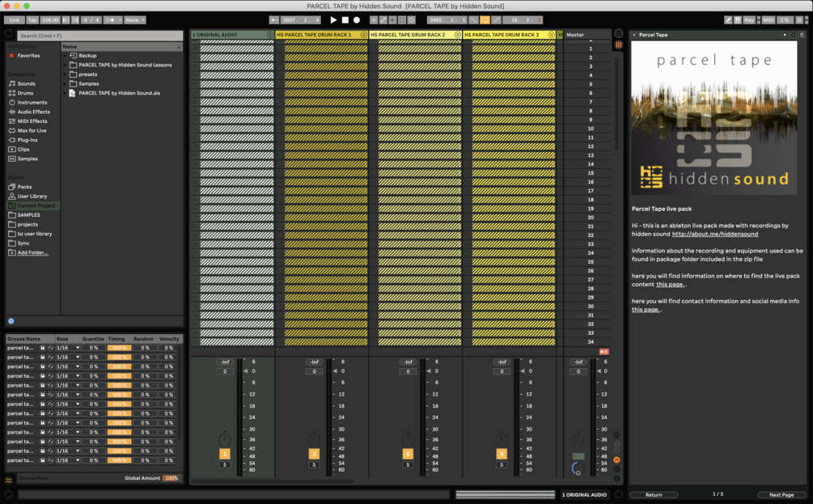Toggle the Punch-In switch icon

click(474, 19)
